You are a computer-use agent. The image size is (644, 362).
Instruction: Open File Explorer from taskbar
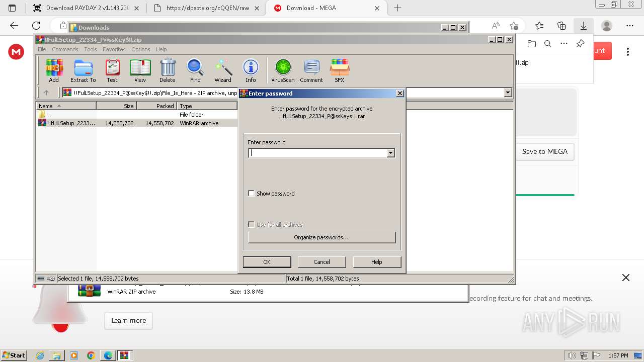tap(57, 355)
